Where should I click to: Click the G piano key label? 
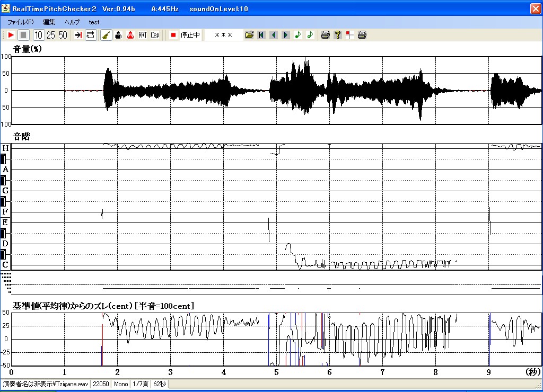[5, 190]
